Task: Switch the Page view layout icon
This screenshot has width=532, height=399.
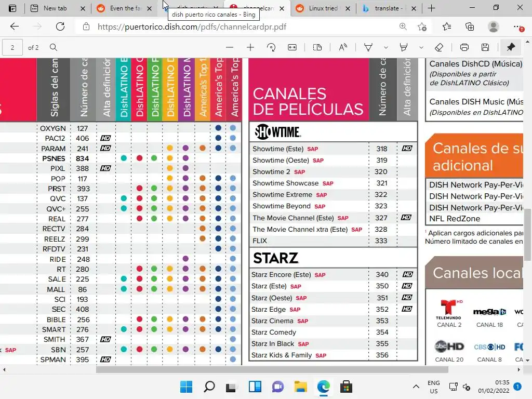Action: (x=317, y=47)
